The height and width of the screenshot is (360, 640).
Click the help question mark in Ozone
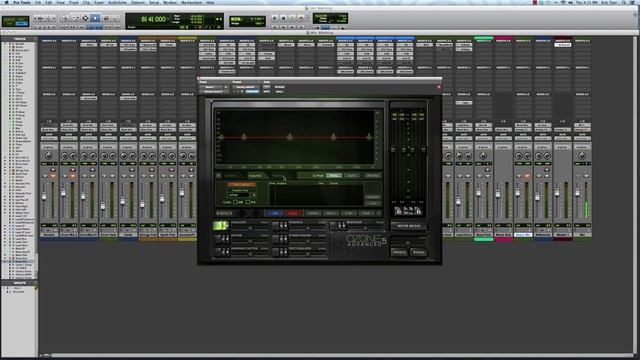379,213
